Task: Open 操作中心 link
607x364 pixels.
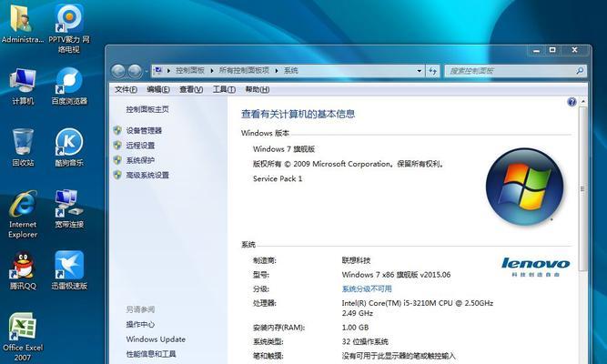Action: pyautogui.click(x=140, y=325)
